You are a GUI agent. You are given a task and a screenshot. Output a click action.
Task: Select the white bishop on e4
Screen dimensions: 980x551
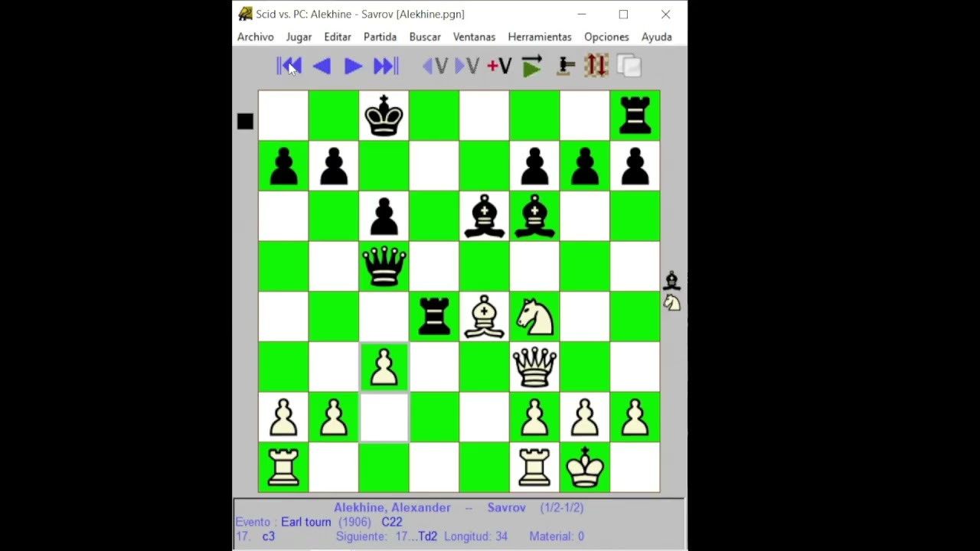coord(484,317)
